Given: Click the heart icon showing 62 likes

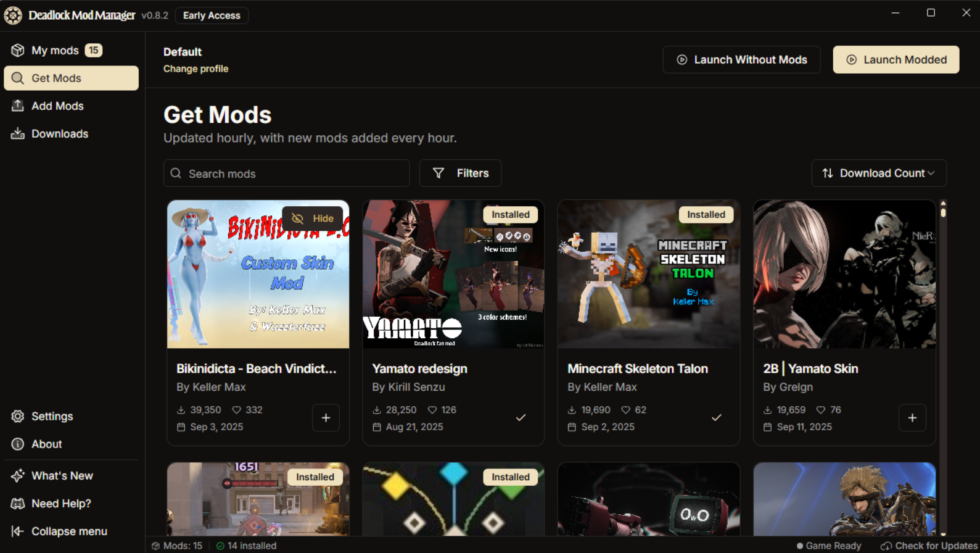Looking at the screenshot, I should point(625,410).
